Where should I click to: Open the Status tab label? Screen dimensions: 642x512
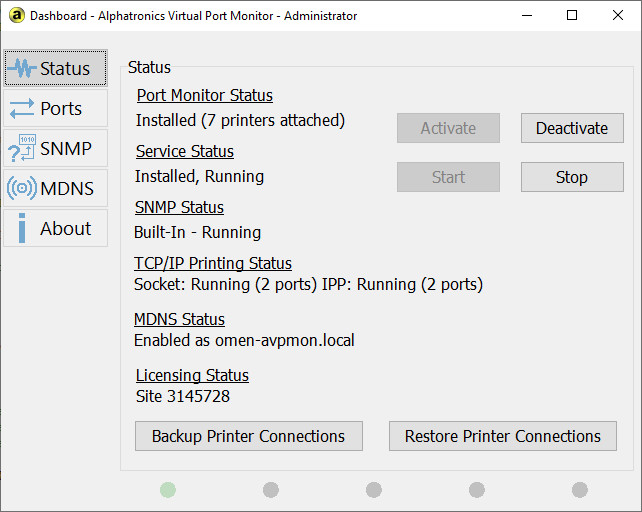65,68
